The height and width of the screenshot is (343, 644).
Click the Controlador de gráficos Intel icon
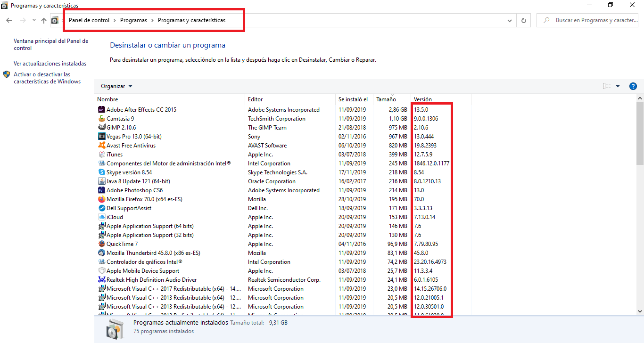(x=101, y=262)
